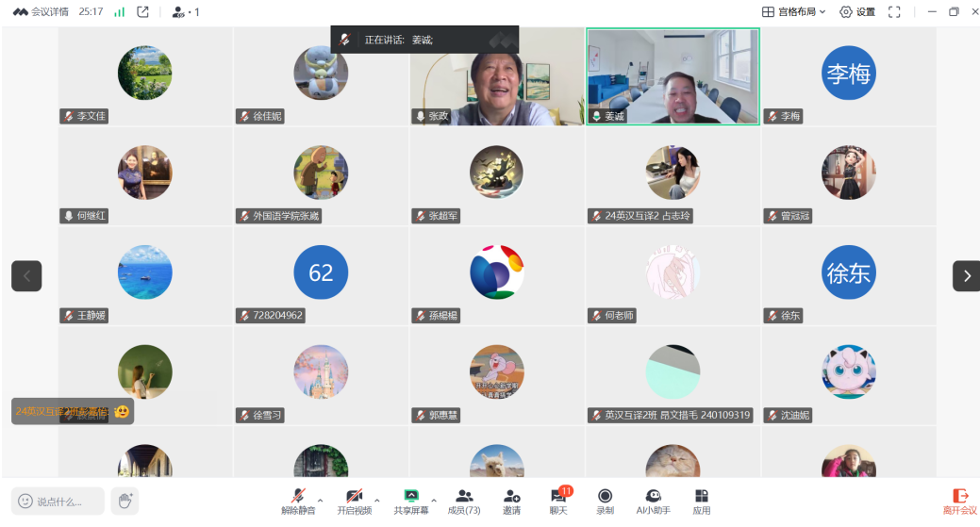The image size is (980, 527).
Task: Click the raise hand icon
Action: tap(125, 501)
